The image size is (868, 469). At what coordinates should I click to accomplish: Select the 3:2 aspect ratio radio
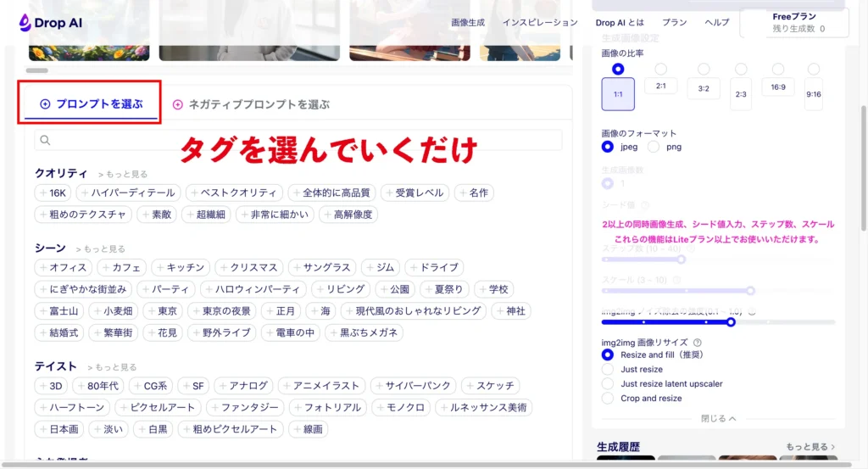[x=704, y=70]
